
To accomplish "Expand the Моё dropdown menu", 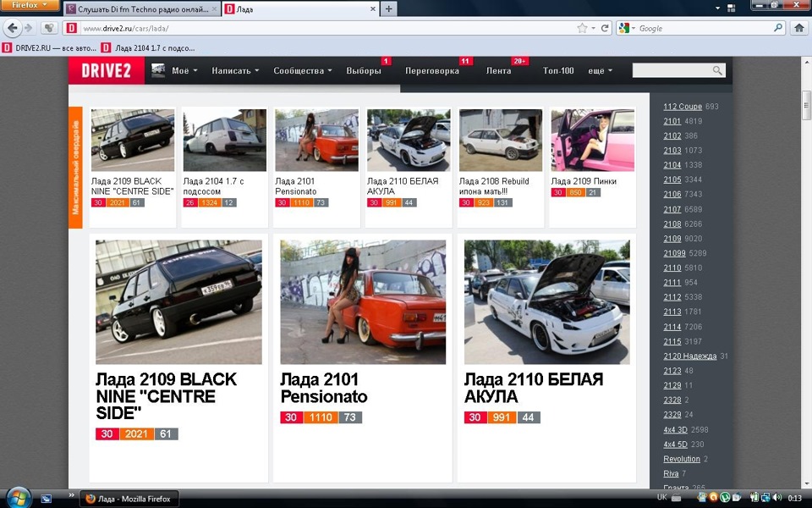I will [x=184, y=70].
